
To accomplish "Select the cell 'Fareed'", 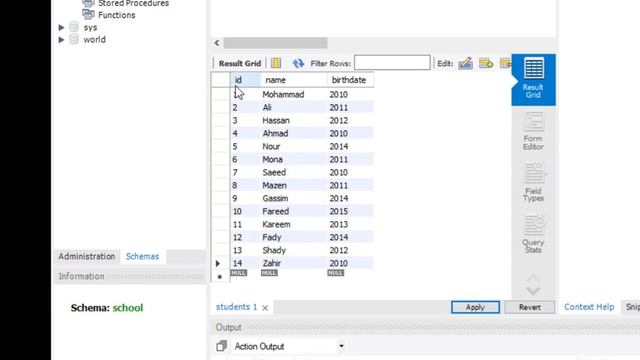I will click(293, 211).
